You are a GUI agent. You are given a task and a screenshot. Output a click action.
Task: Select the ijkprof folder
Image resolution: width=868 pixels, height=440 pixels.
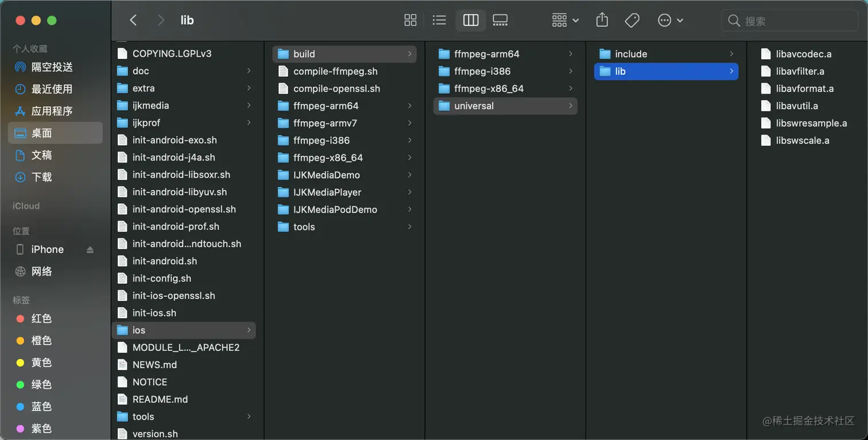(184, 122)
